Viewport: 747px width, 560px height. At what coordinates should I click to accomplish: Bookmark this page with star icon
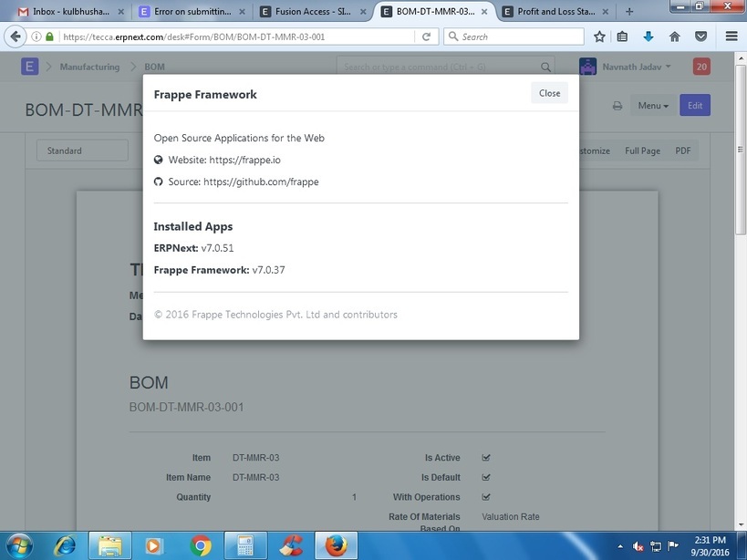(600, 36)
